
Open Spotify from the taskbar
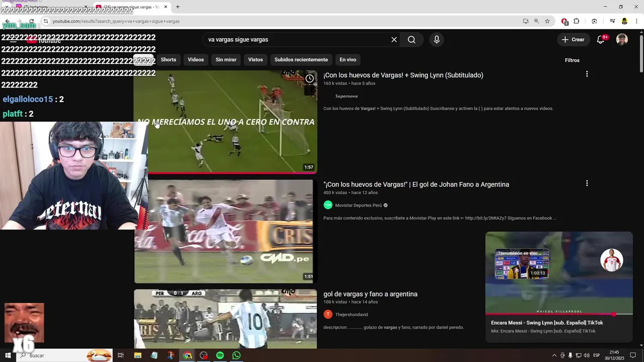pyautogui.click(x=220, y=355)
